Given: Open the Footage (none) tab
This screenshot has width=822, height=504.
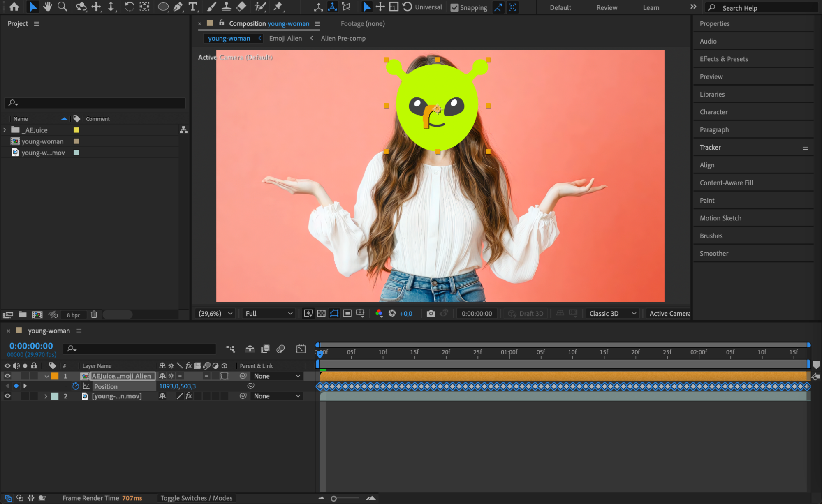Looking at the screenshot, I should (x=362, y=23).
